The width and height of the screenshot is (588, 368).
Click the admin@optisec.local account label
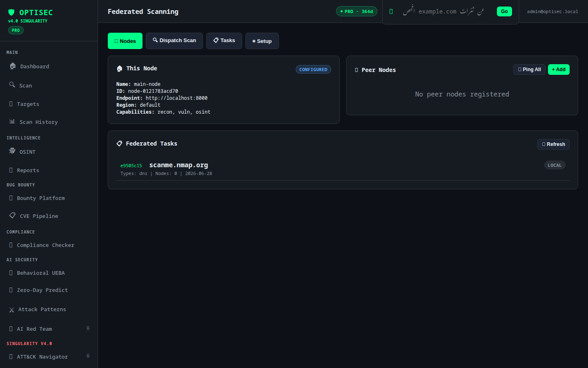[x=552, y=11]
